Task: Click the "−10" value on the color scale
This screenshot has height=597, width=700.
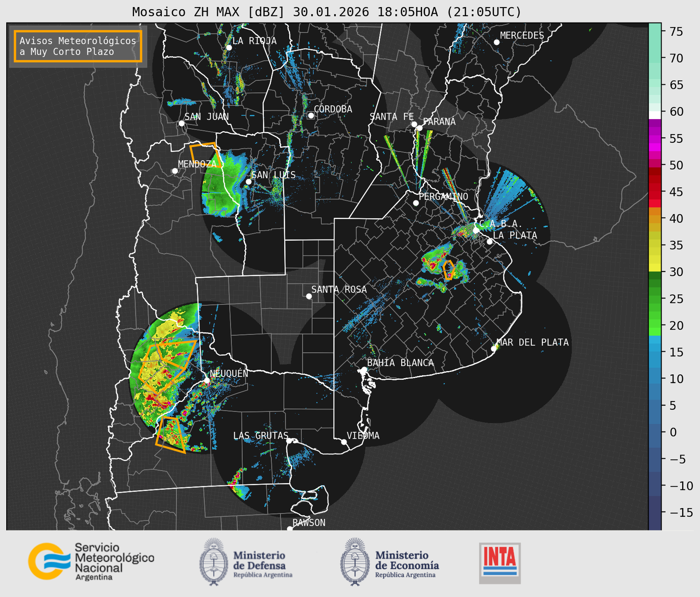Action: tap(681, 486)
